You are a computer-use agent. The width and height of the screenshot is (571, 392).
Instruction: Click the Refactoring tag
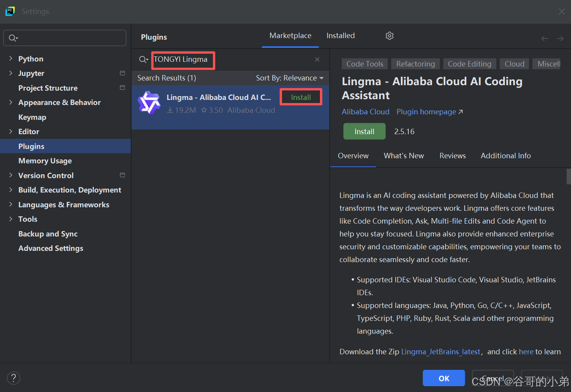(415, 64)
